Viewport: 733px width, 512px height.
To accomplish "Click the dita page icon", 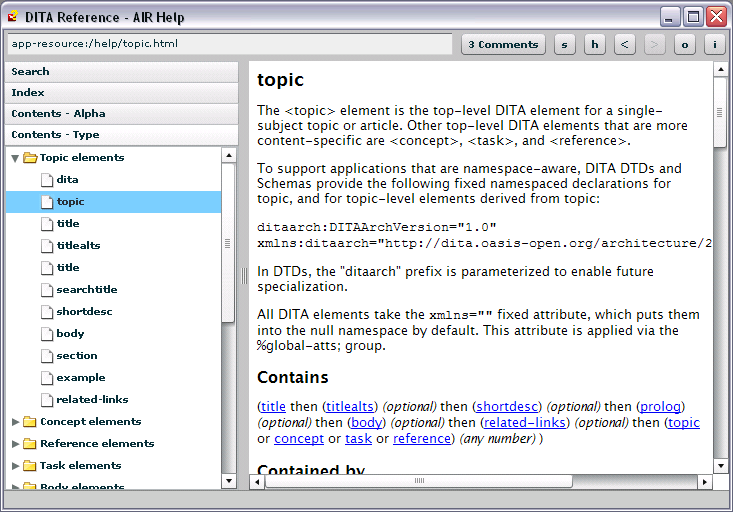I will [x=47, y=180].
